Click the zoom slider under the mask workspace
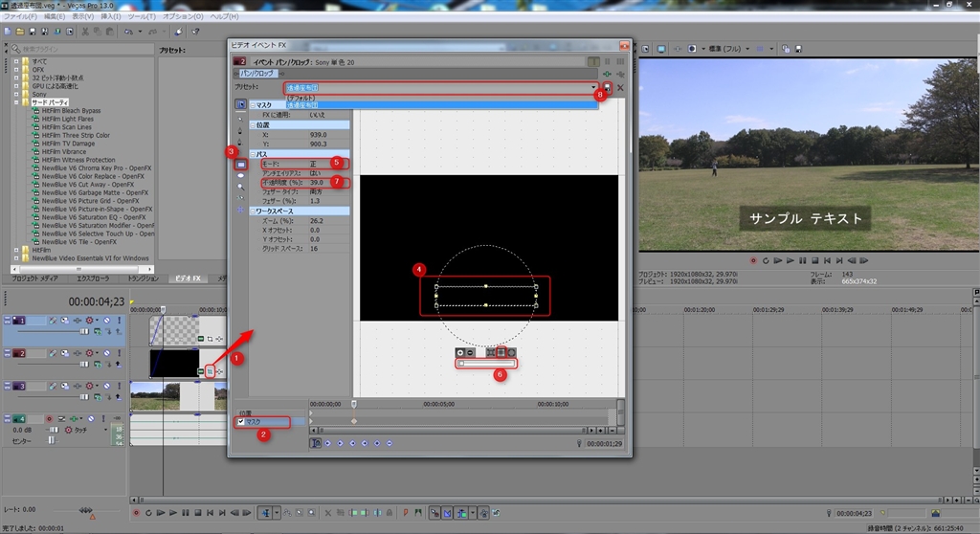 coord(486,364)
